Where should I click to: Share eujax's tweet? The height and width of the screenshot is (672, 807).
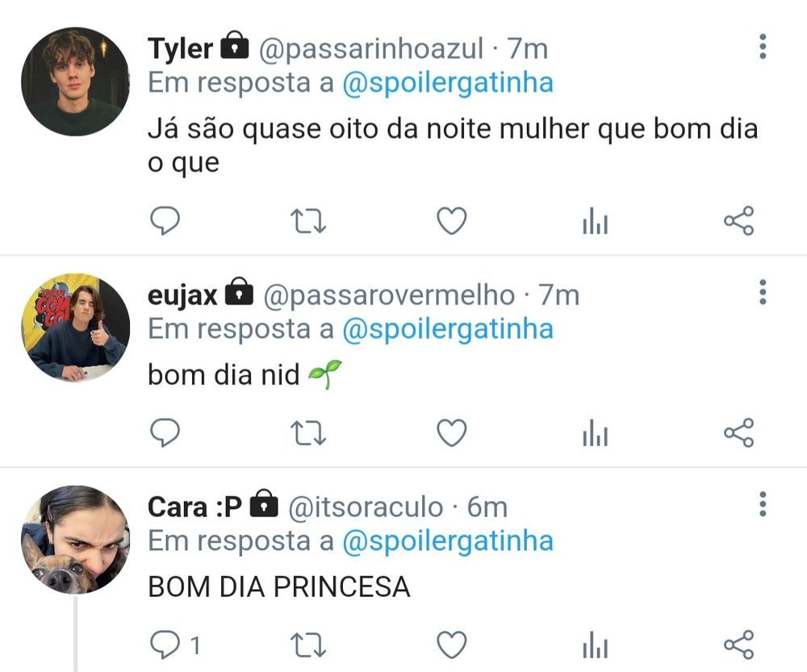click(739, 432)
